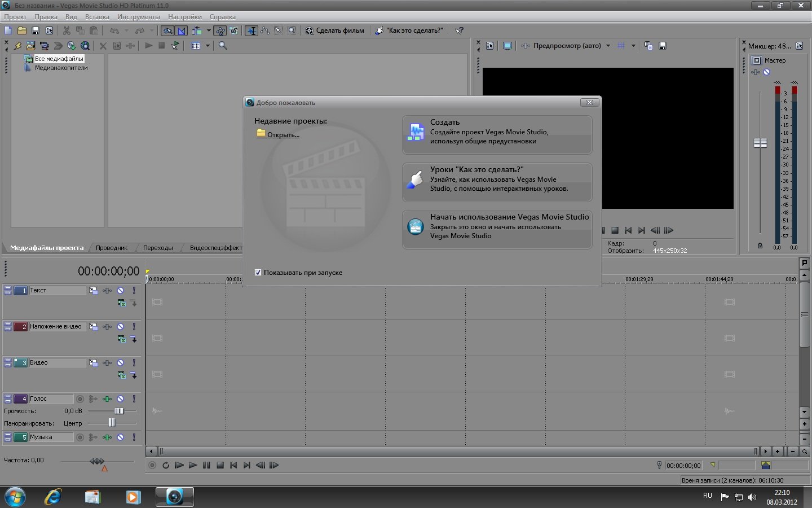Click the zoom magnifier at timeline corner
Screen dimensions: 812x508
[x=805, y=452]
